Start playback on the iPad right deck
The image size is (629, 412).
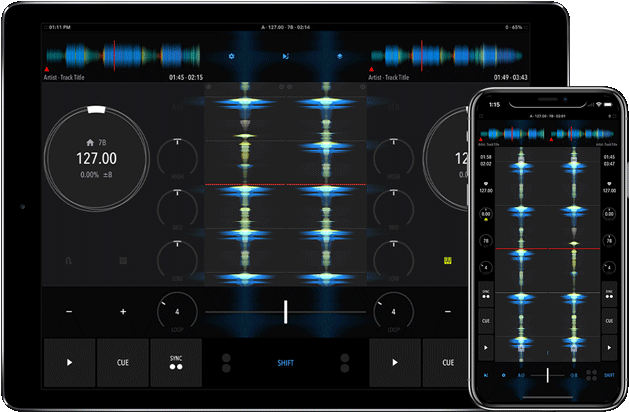pyautogui.click(x=395, y=363)
